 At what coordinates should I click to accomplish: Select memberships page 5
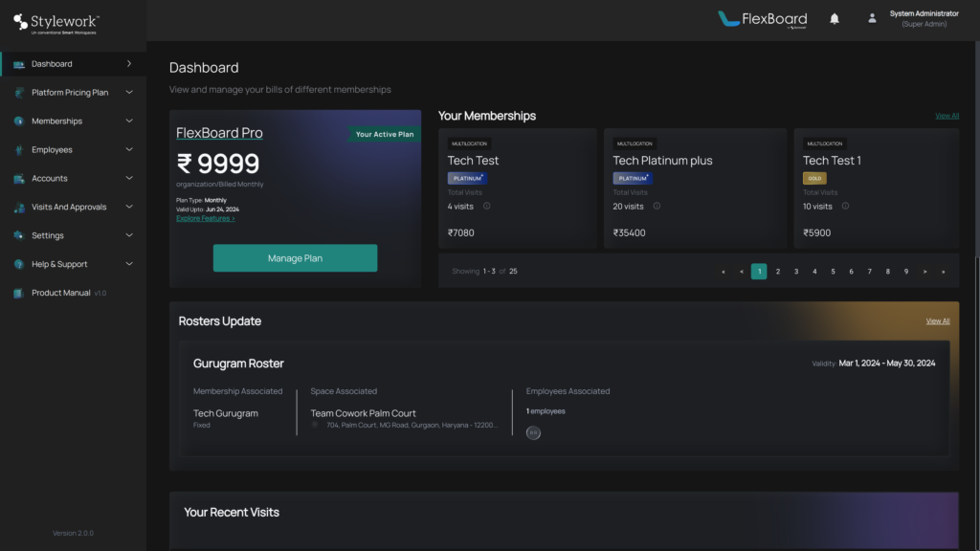pyautogui.click(x=833, y=272)
